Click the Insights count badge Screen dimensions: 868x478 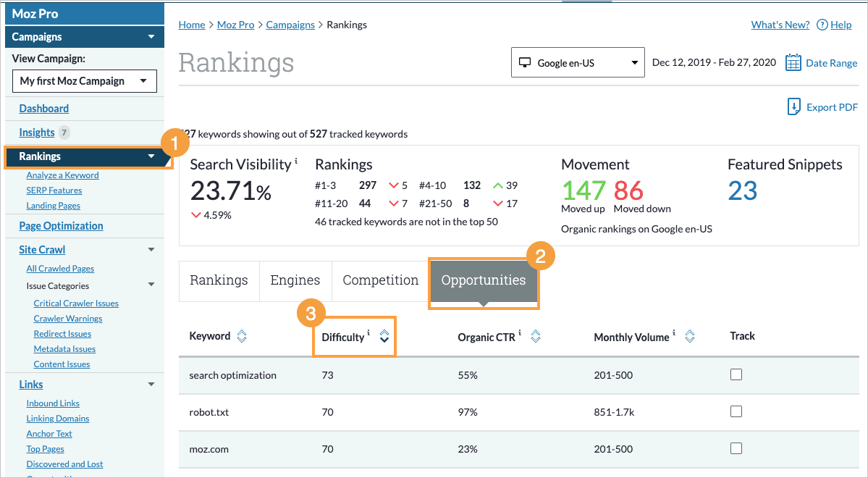pyautogui.click(x=64, y=133)
